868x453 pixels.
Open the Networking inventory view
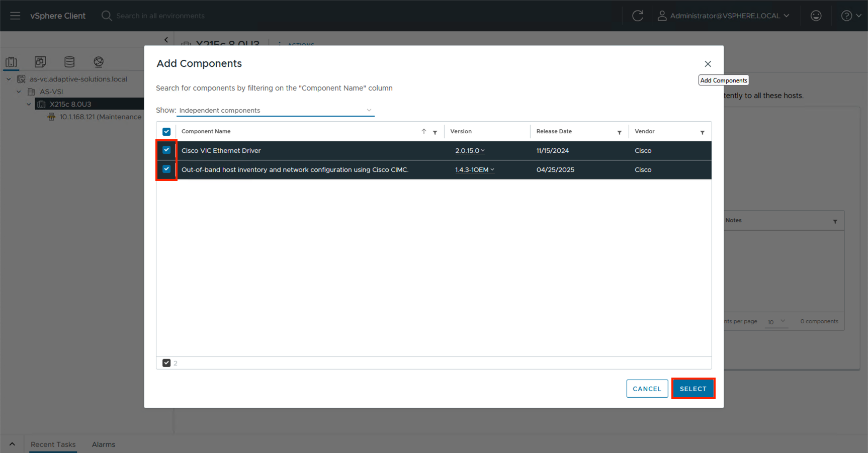click(99, 61)
